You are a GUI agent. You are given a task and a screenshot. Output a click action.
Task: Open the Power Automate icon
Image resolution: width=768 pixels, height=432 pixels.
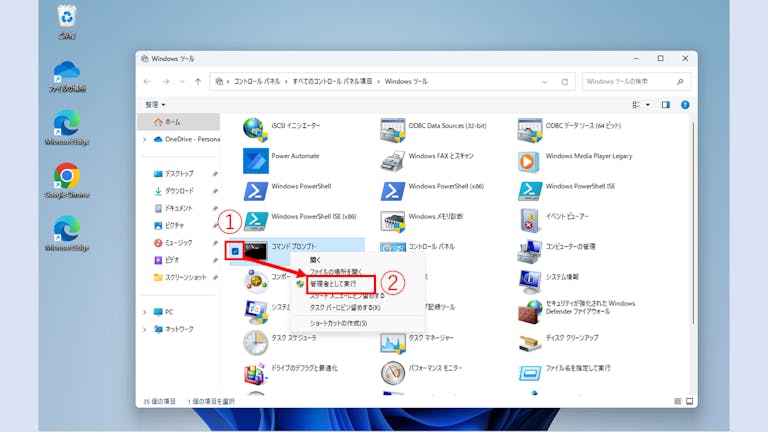click(x=255, y=161)
